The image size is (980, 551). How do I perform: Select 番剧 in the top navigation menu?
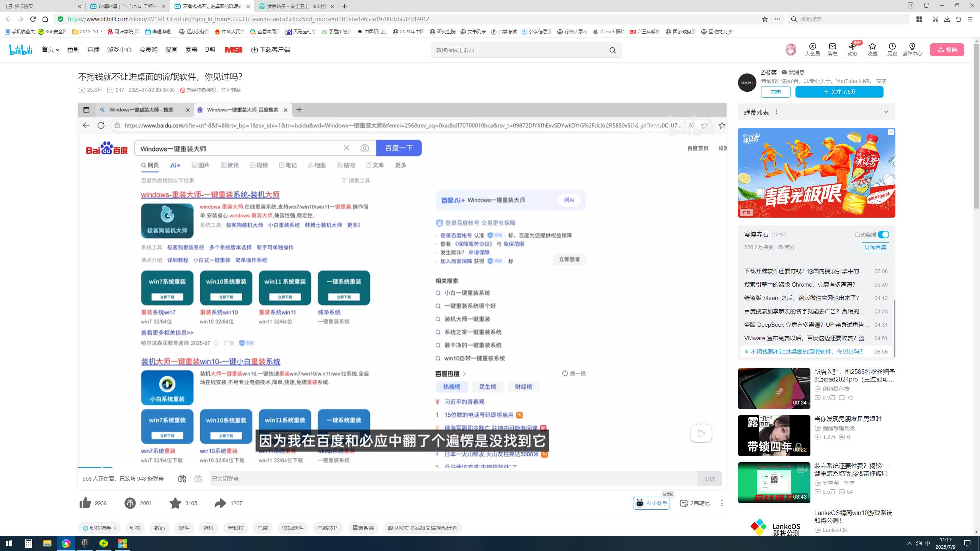tap(73, 50)
